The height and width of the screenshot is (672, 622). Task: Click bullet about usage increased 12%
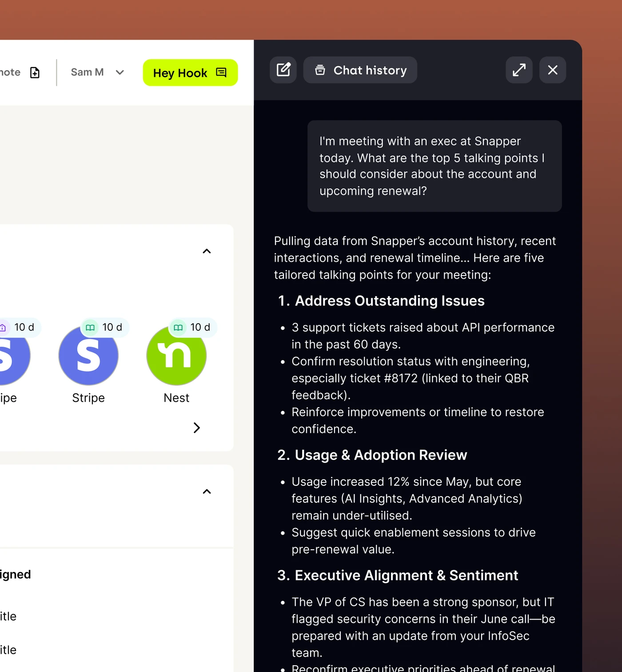pyautogui.click(x=407, y=498)
